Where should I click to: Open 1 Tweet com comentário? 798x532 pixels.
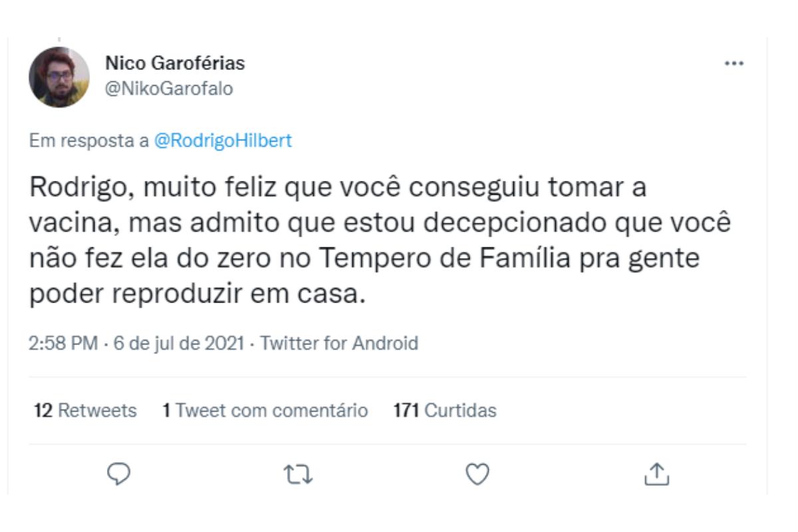point(265,411)
